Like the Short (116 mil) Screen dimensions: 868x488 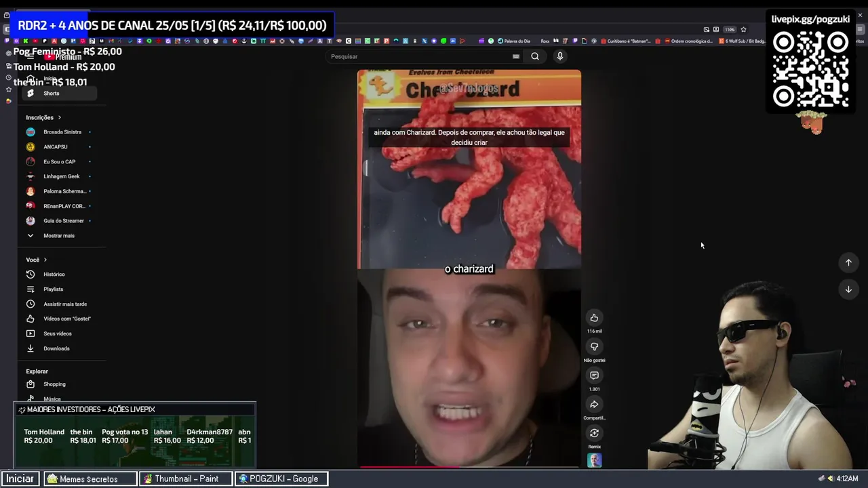click(x=594, y=318)
